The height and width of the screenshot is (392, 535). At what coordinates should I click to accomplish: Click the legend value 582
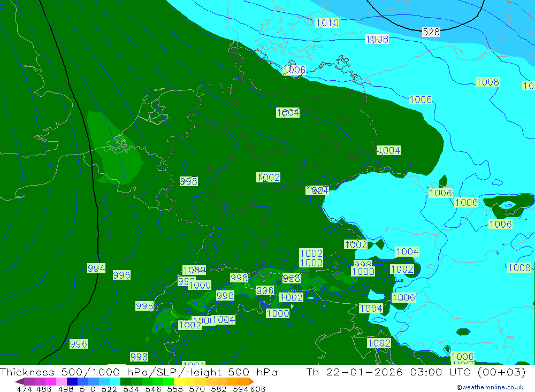click(x=219, y=389)
